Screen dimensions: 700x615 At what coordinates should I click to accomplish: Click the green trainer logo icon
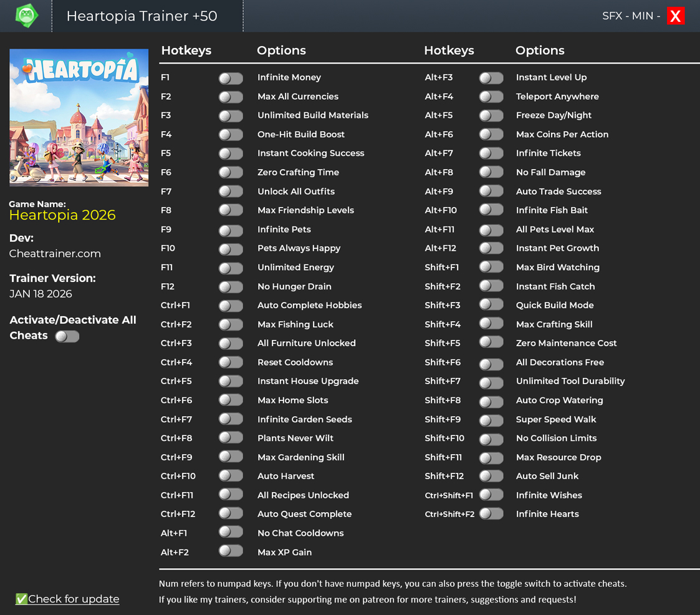click(x=26, y=16)
